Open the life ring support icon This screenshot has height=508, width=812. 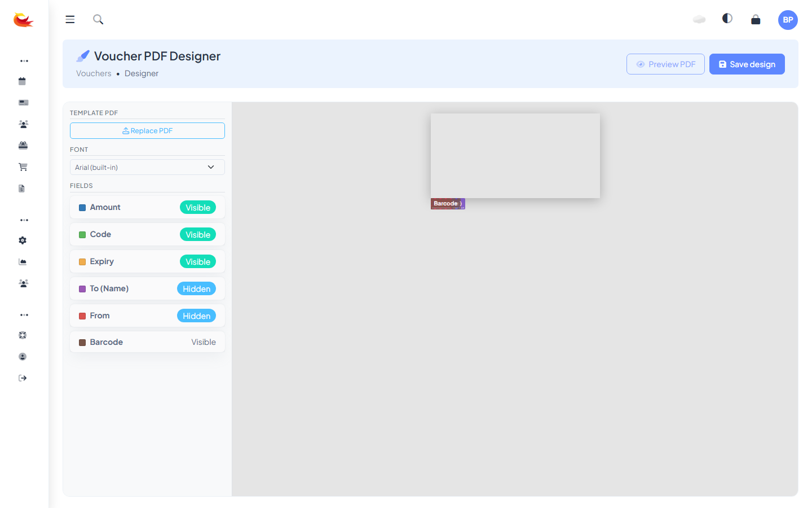click(23, 335)
